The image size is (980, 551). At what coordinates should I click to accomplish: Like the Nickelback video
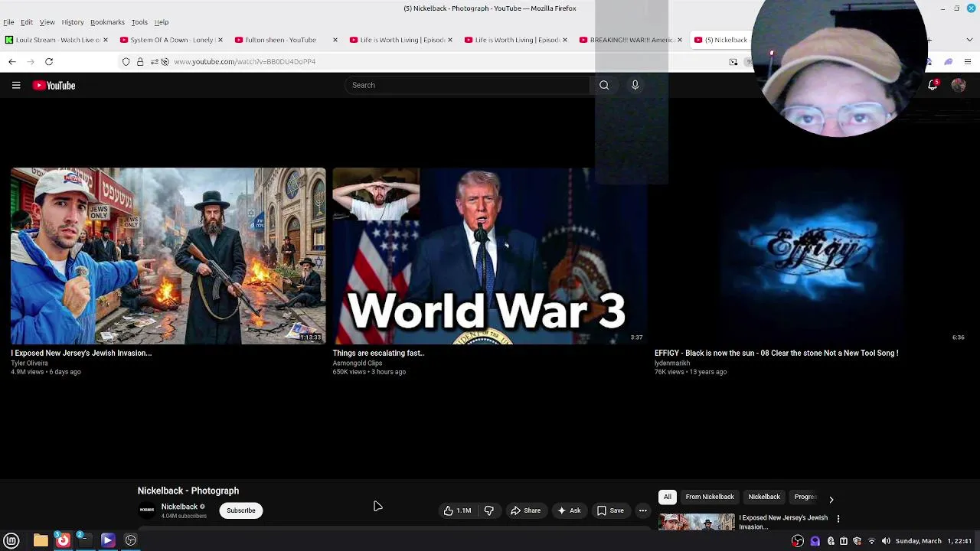pyautogui.click(x=457, y=510)
